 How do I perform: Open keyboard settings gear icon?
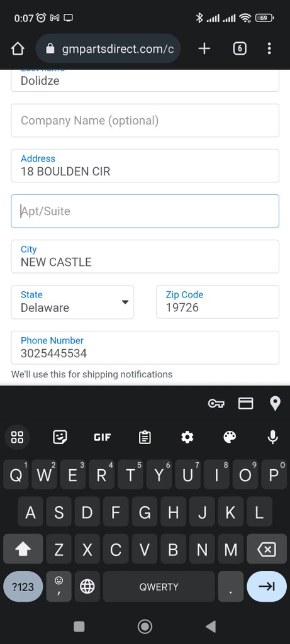click(187, 437)
